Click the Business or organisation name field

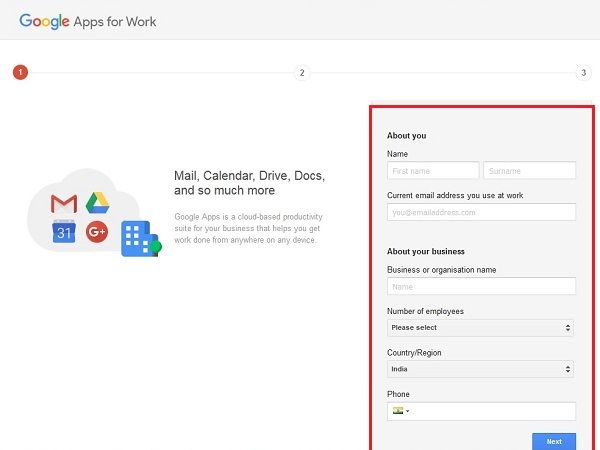[x=481, y=287]
